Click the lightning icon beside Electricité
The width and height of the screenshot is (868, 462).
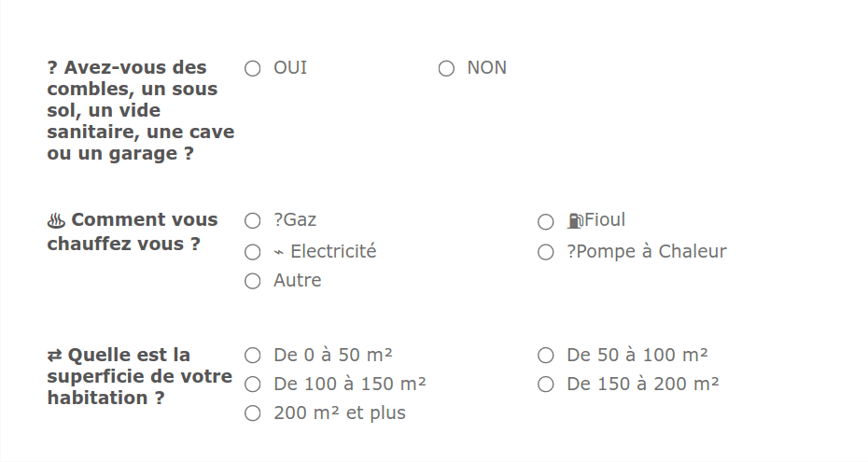tap(279, 252)
